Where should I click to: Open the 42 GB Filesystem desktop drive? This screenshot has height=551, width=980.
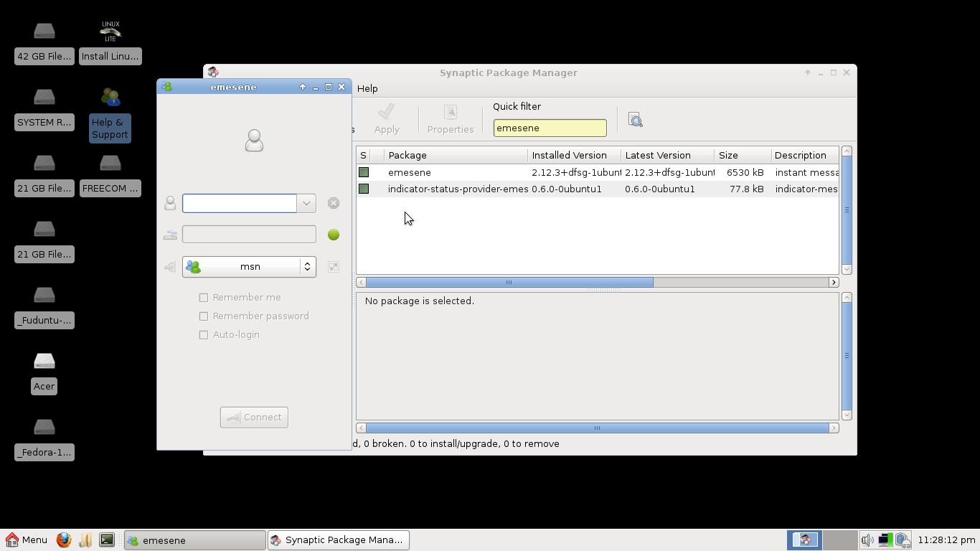pyautogui.click(x=44, y=43)
